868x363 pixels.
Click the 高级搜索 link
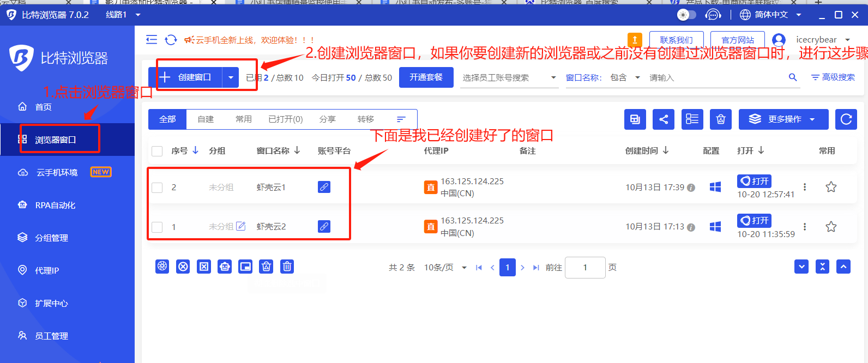[x=833, y=77]
